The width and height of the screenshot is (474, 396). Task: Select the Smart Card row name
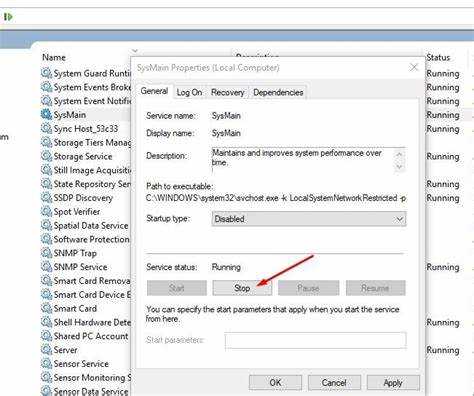pos(75,308)
